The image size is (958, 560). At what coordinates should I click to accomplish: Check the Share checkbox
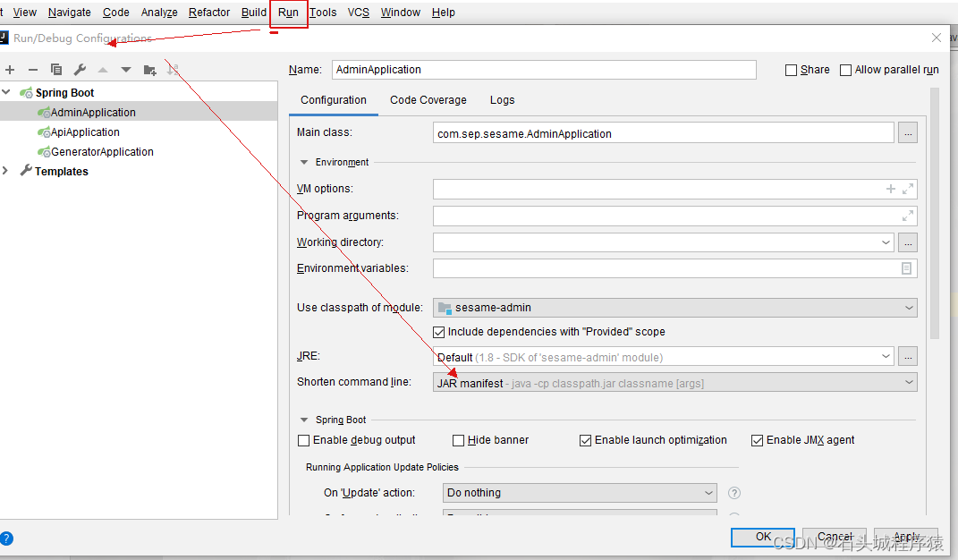[791, 69]
